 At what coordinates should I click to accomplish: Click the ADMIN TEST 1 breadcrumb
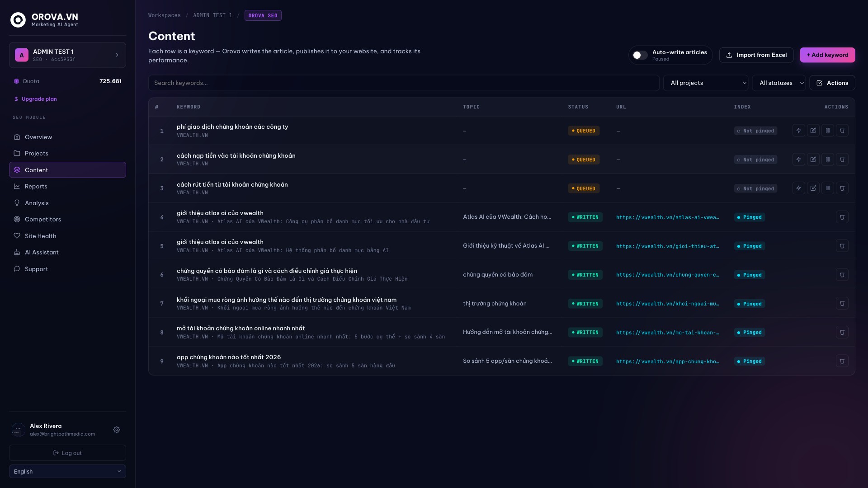point(212,15)
